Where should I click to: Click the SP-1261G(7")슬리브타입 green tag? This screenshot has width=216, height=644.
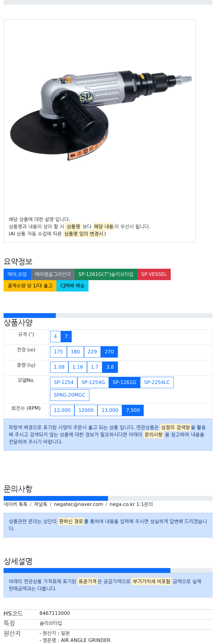(x=106, y=274)
